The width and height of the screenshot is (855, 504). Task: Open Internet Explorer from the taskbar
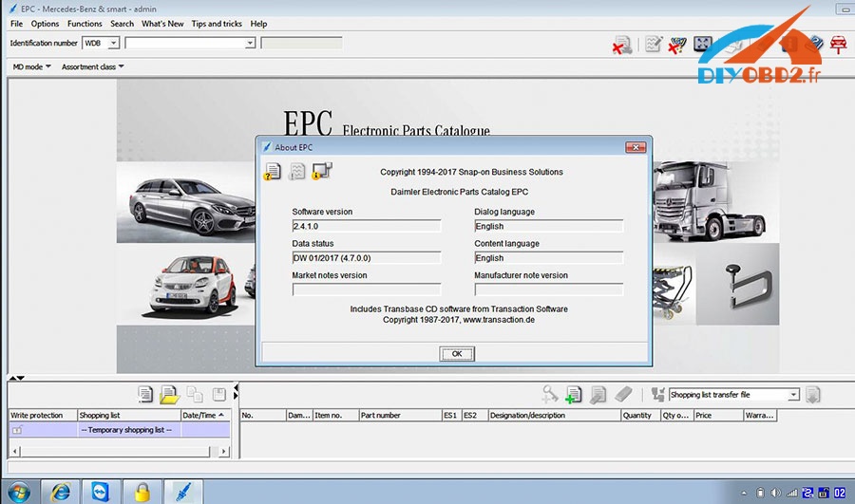(x=61, y=492)
